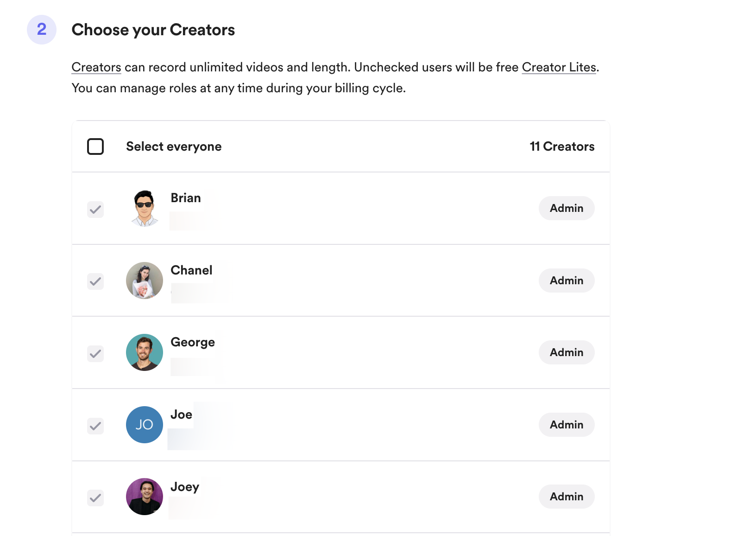Click the step 2 number badge
Screen dimensions: 756x536
pos(42,30)
